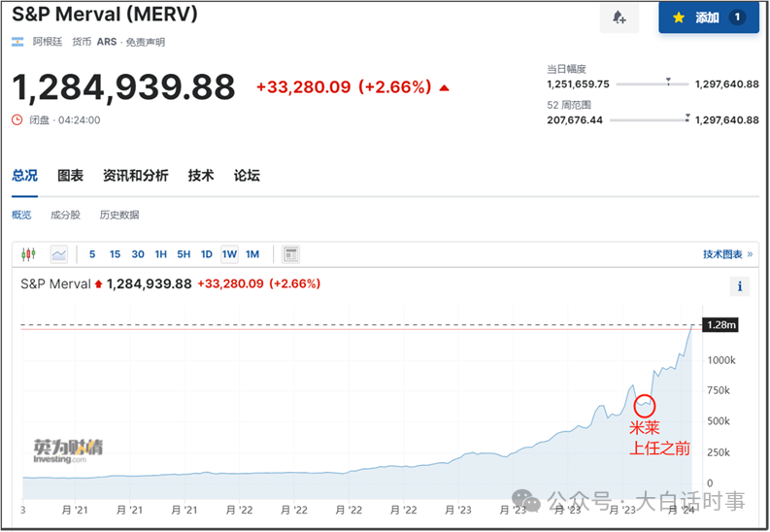Click the 添加 watchlist star button
The width and height of the screenshot is (770, 532).
[708, 17]
